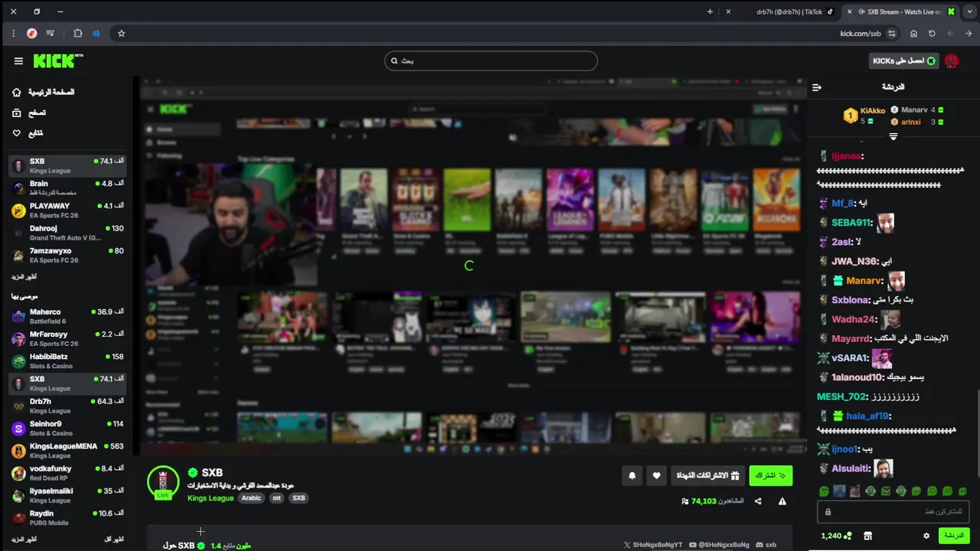Open the user profile avatar menu
Image resolution: width=980 pixels, height=551 pixels.
[x=952, y=61]
